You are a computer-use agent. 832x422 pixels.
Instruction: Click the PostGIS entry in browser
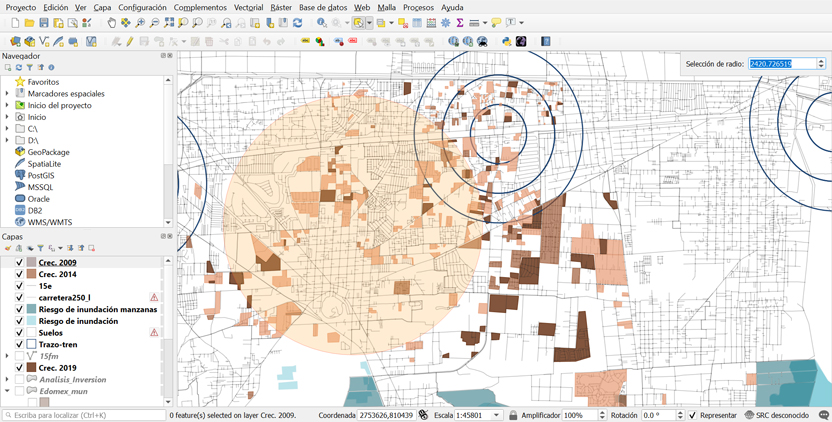tap(40, 175)
